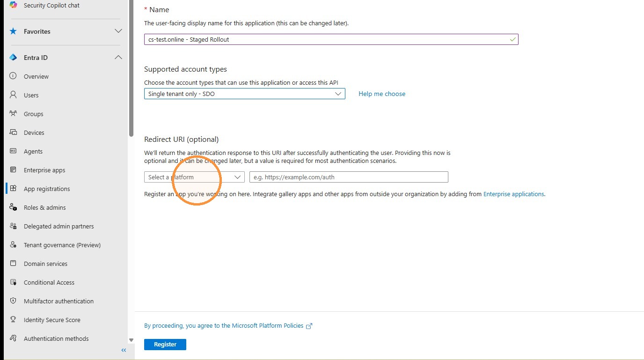Click the Users person icon
The height and width of the screenshot is (360, 644).
click(13, 95)
